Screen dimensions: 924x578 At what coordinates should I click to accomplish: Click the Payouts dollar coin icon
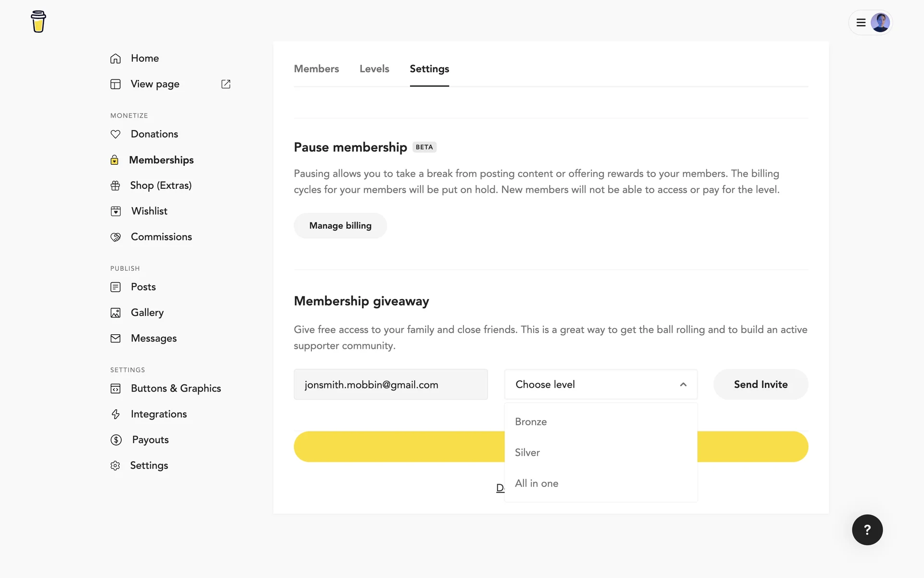[116, 440]
